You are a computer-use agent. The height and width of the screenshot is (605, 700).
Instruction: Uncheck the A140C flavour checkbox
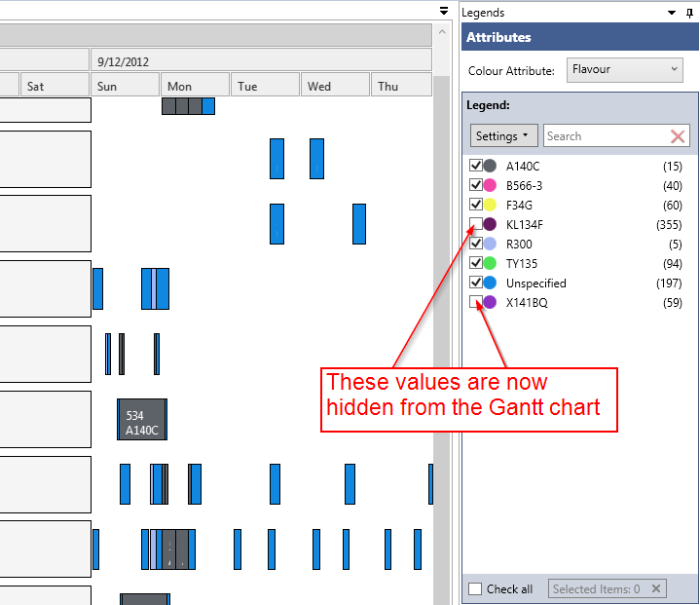click(476, 166)
